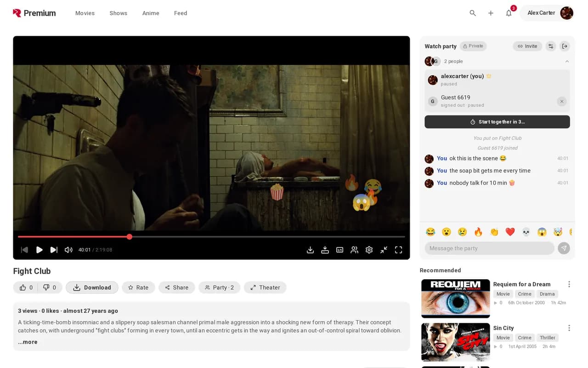
Task: Toggle subtitles with the captions icon
Action: click(339, 250)
